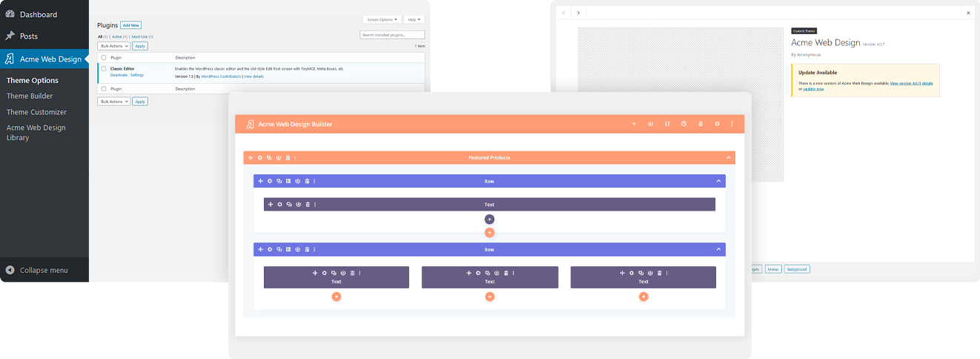
Task: Open gear settings of the second Row
Action: (270, 249)
